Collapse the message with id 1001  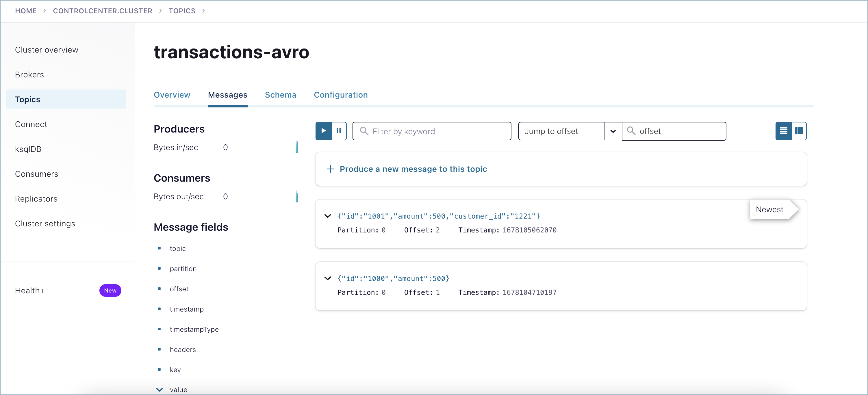coord(327,216)
